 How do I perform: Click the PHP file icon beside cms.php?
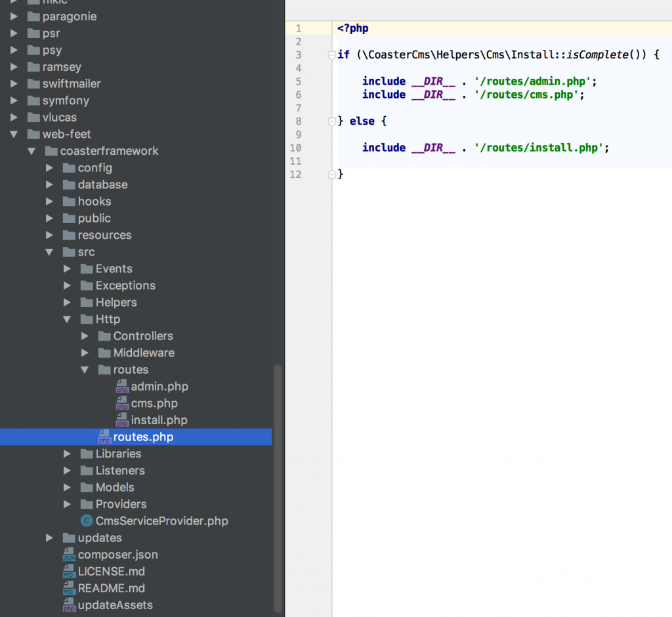click(122, 403)
